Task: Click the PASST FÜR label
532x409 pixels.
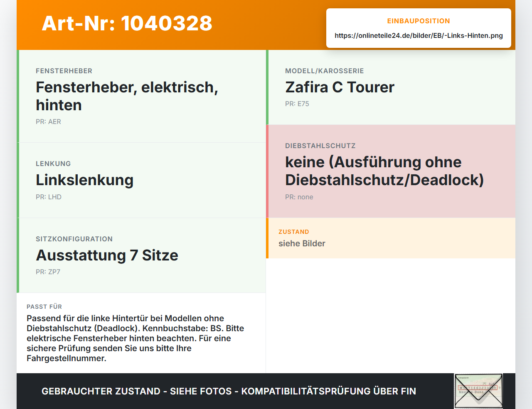Action: click(x=44, y=307)
